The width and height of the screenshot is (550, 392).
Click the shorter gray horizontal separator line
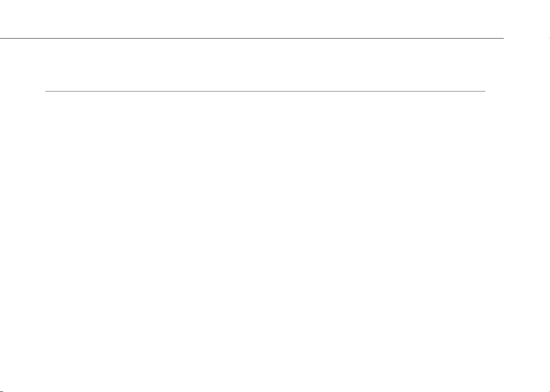pos(266,91)
